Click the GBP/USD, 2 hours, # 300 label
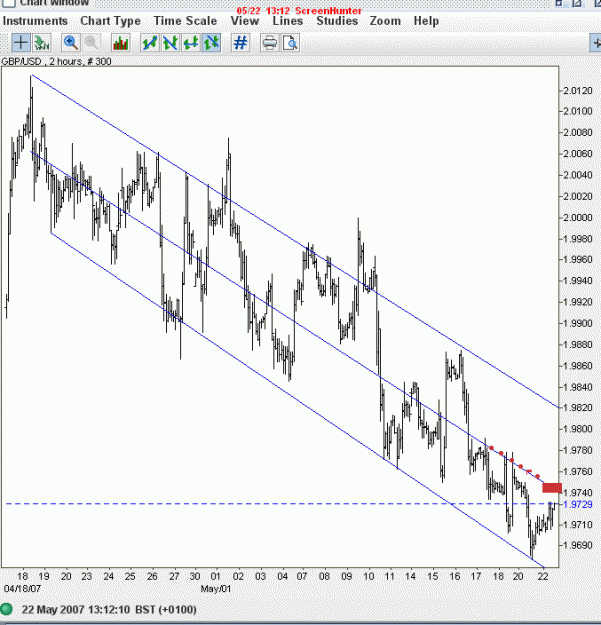The image size is (601, 625). [56, 61]
